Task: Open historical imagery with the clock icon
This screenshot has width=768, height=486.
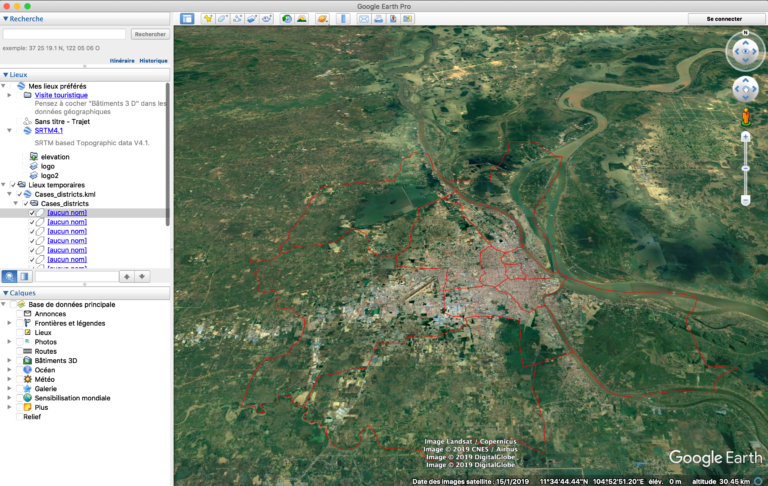Action: tap(287, 19)
